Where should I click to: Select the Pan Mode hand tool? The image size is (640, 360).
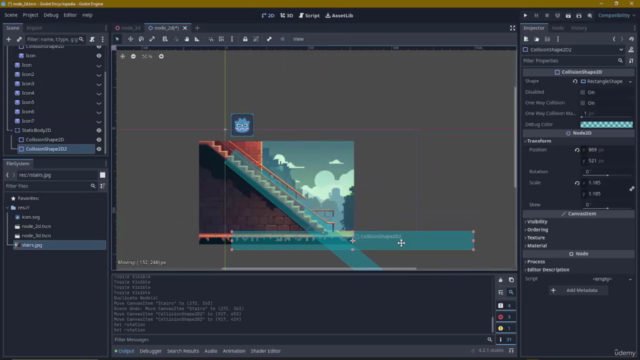click(x=187, y=39)
